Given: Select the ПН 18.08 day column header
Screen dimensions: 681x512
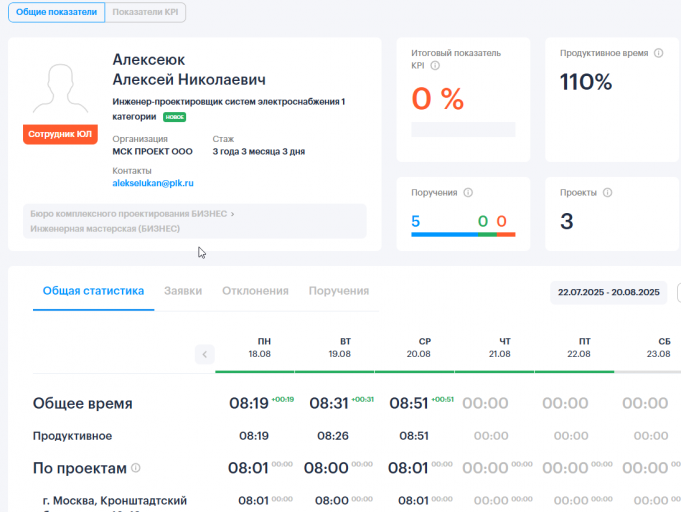Looking at the screenshot, I should coord(260,348).
